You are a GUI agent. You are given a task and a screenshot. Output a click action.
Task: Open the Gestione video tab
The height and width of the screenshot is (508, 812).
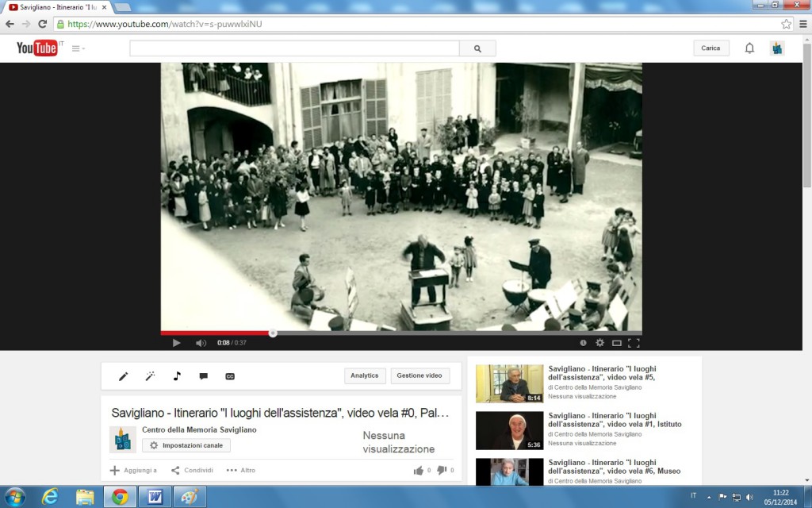(x=419, y=375)
